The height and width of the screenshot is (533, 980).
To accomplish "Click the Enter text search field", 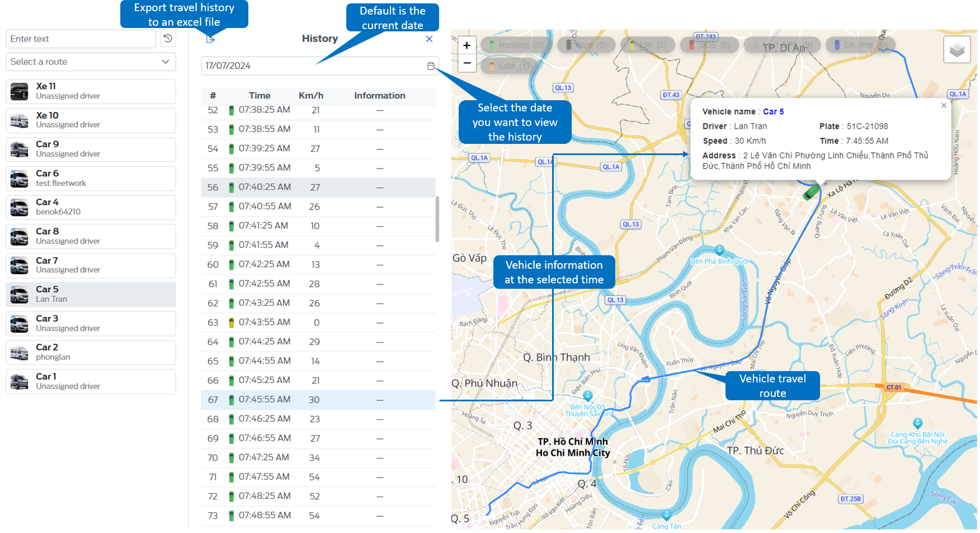I will (81, 39).
